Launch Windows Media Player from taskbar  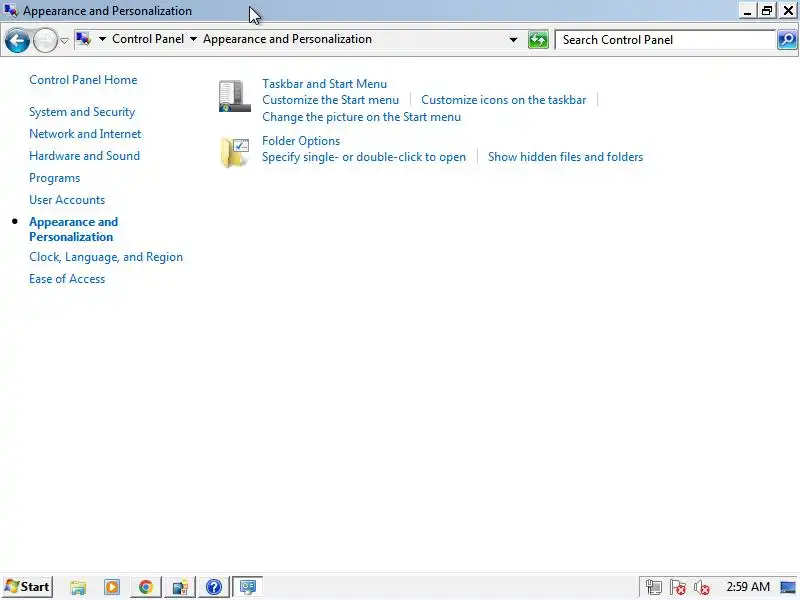pyautogui.click(x=112, y=587)
